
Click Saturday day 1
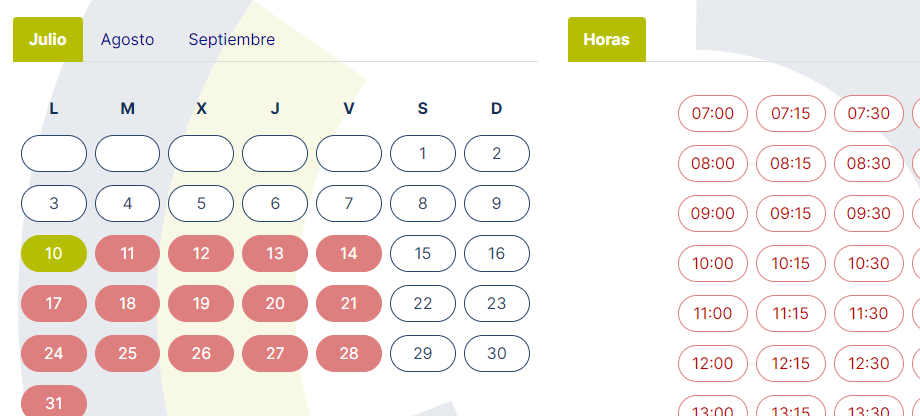tap(422, 154)
